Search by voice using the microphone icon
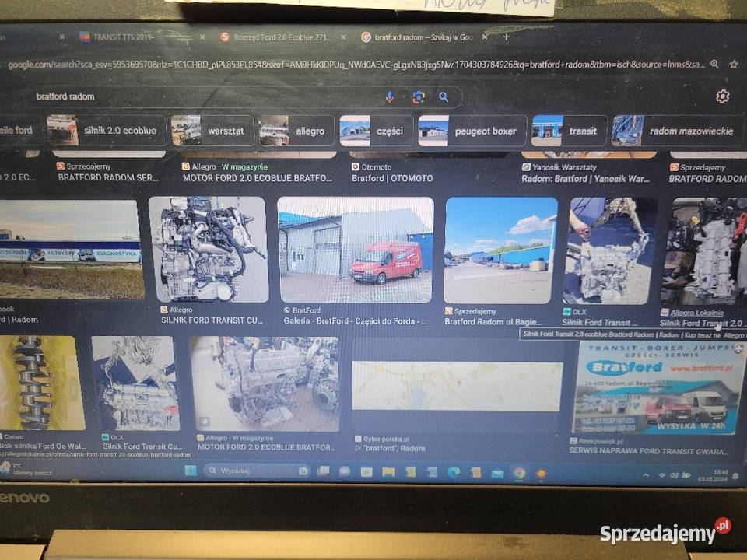 (x=389, y=97)
